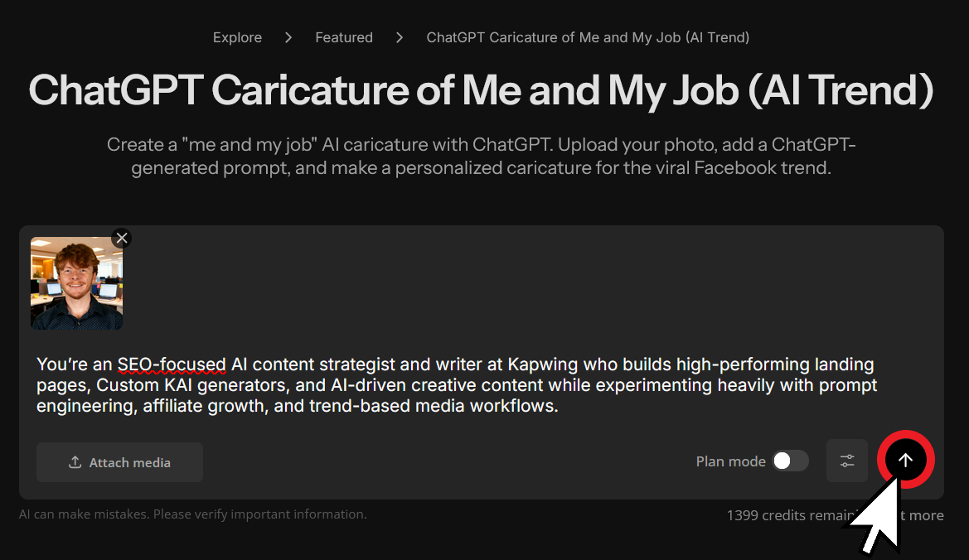Click the upload arrow inside Attach media
This screenshot has width=969, height=560.
click(75, 462)
